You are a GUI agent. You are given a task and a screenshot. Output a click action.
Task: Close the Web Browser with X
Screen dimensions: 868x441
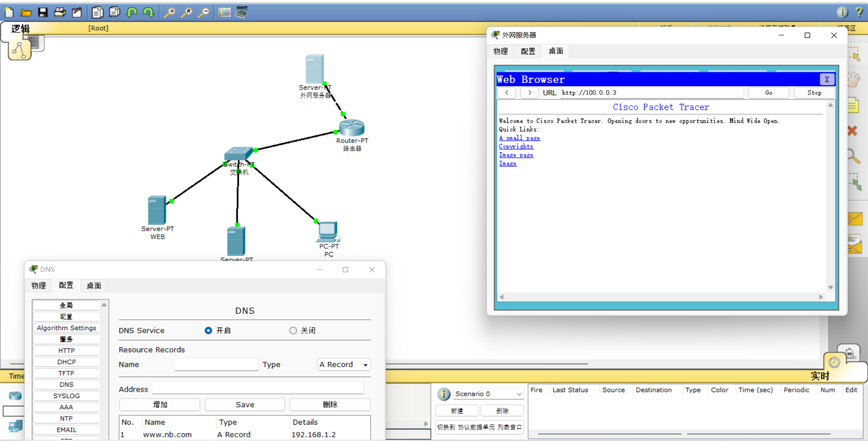click(827, 80)
